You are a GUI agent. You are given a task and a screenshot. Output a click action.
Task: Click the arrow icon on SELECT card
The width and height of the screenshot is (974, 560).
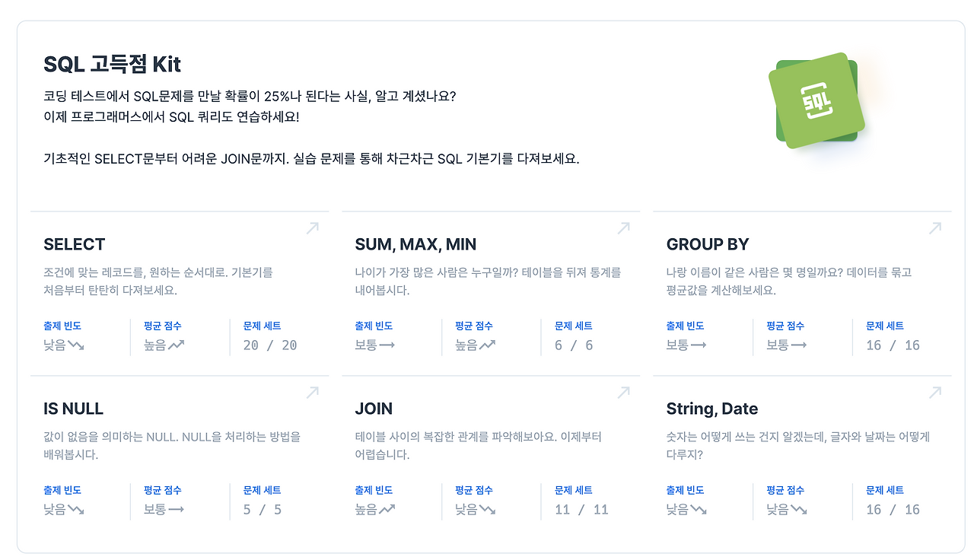click(x=312, y=228)
